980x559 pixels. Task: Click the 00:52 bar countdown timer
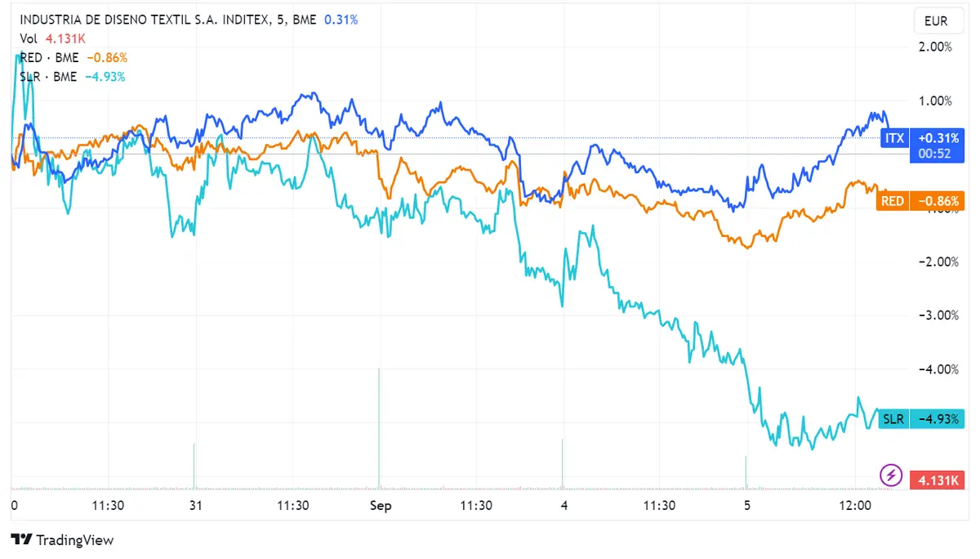(936, 152)
